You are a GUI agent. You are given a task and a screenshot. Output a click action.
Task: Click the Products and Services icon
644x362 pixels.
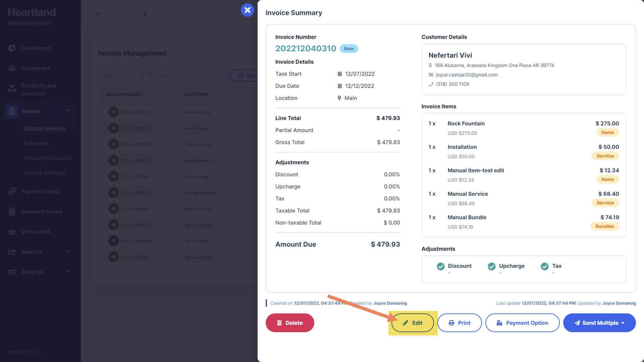12,89
